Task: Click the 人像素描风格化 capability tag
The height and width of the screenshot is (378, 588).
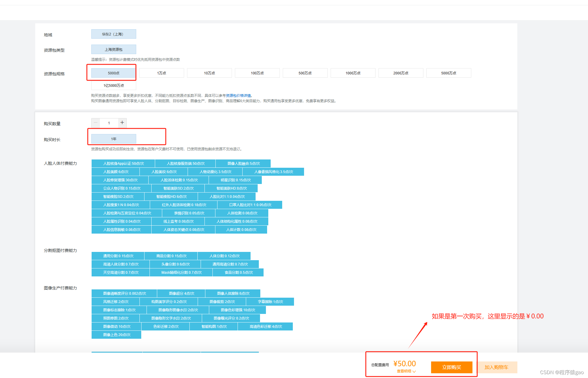Action: pyautogui.click(x=273, y=172)
